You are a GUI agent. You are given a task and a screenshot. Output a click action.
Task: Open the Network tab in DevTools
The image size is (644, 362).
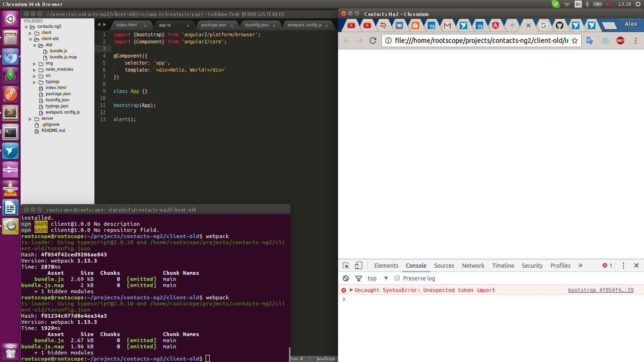coord(473,266)
